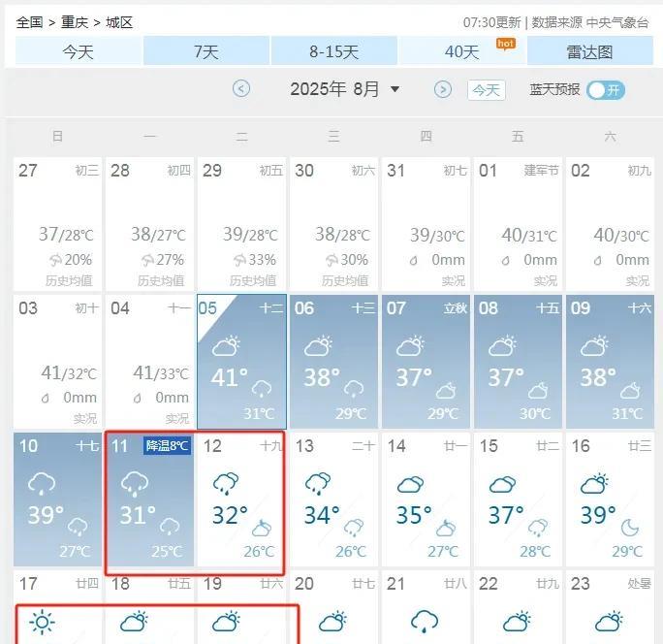Click the cloudy-sun icon on day 16
The width and height of the screenshot is (663, 644).
(x=594, y=483)
